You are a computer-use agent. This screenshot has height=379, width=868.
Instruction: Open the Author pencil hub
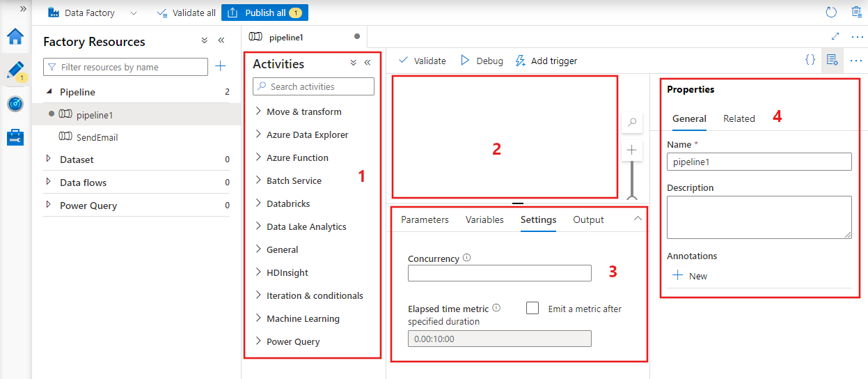[x=15, y=70]
